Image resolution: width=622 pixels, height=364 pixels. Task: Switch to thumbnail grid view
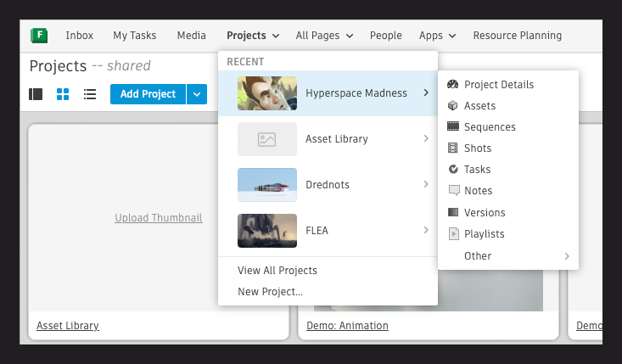coord(63,94)
